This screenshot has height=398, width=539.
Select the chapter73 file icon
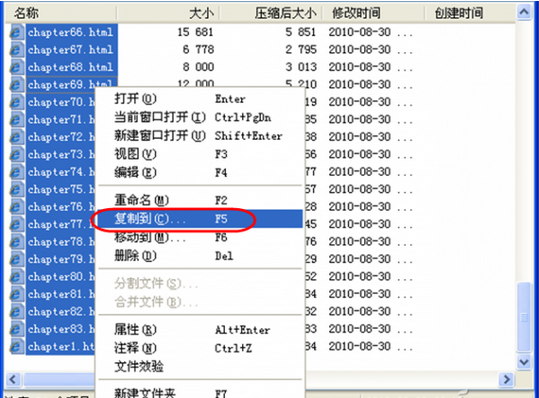tap(16, 155)
